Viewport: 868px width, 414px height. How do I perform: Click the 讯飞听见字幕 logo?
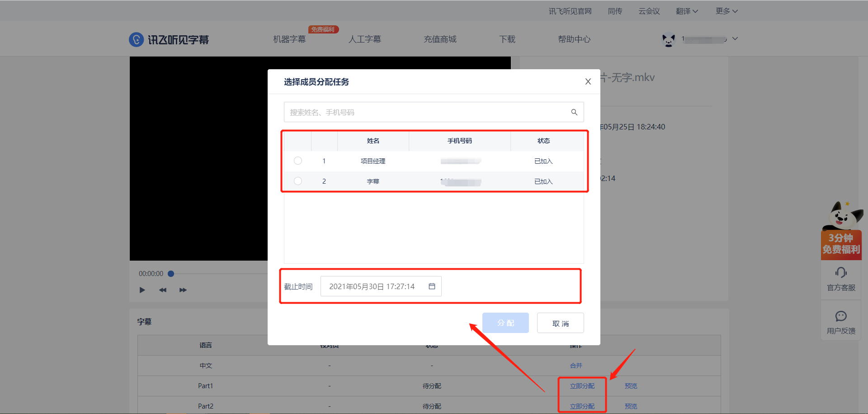pos(169,40)
